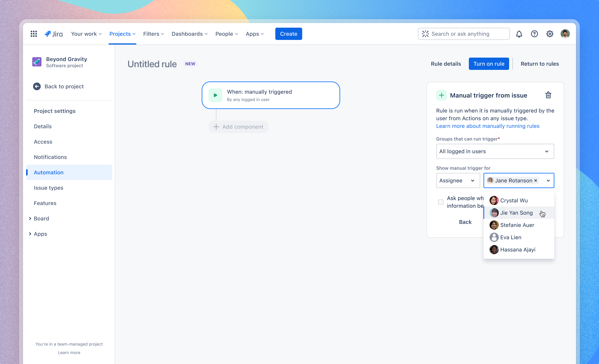Open the Automation settings page

[69, 172]
